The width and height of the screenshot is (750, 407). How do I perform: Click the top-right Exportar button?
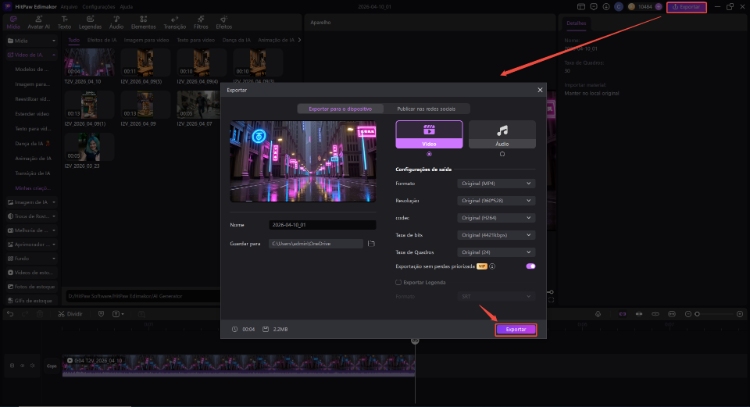coord(686,7)
